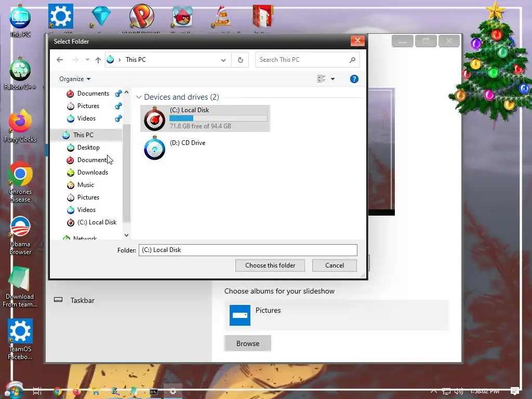Click the Up one level arrow
The height and width of the screenshot is (399, 532).
coord(98,60)
